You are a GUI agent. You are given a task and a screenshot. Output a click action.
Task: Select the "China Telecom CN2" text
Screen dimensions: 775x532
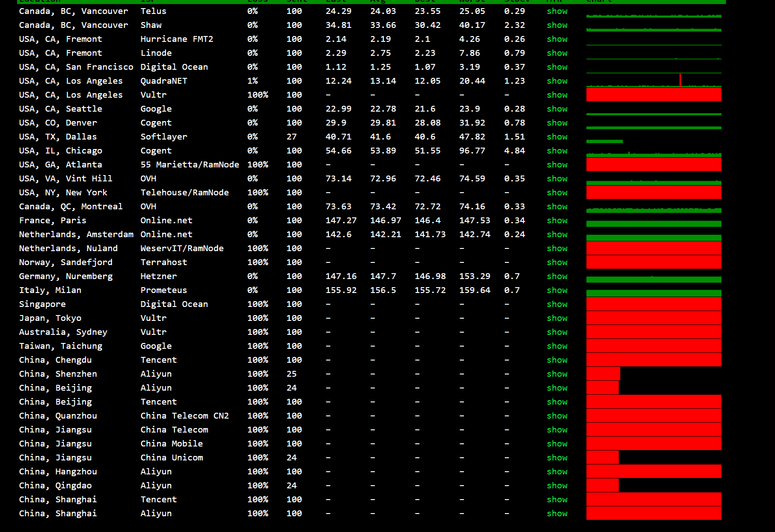point(185,416)
